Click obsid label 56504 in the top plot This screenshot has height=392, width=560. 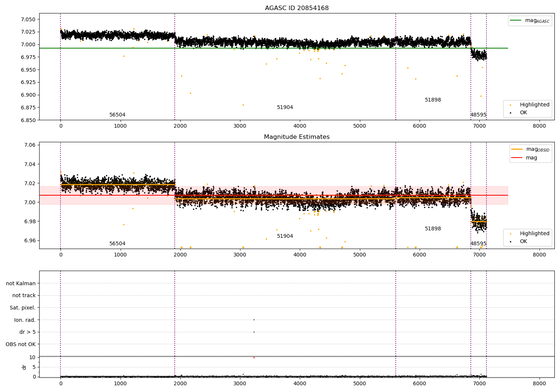[x=117, y=115]
